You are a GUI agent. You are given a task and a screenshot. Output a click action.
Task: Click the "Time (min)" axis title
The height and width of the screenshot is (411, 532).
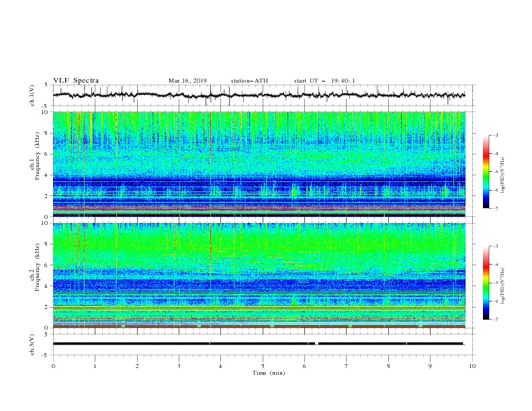(269, 373)
